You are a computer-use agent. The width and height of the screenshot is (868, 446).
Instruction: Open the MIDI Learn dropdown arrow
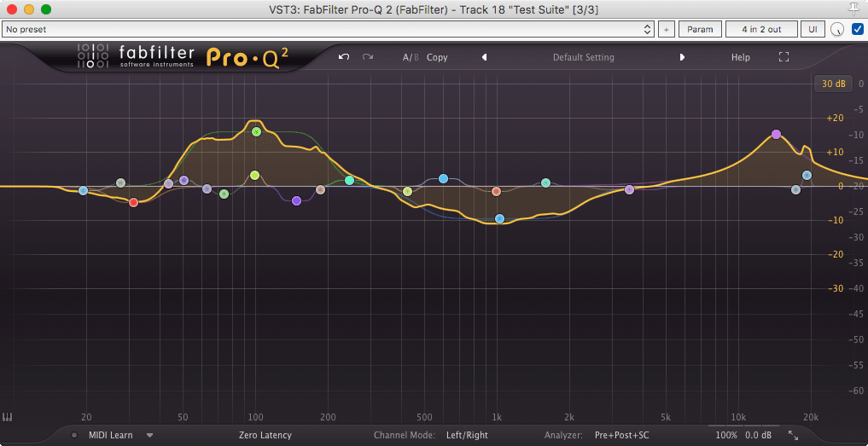click(149, 435)
